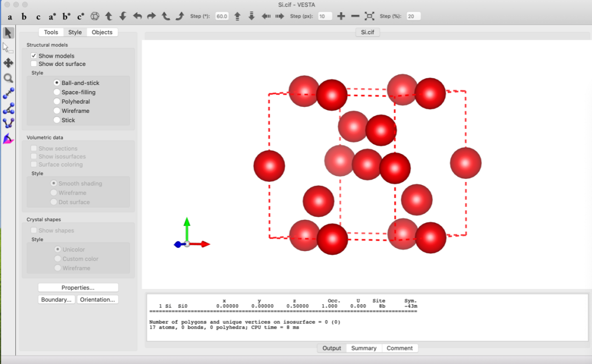
Task: Select Smooth shading for volumetric data
Action: (54, 183)
